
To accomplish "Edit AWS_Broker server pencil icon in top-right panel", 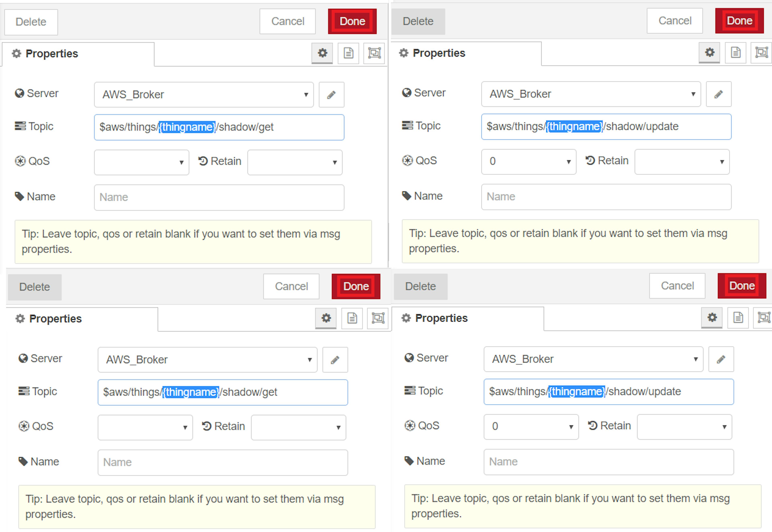I will pyautogui.click(x=719, y=94).
